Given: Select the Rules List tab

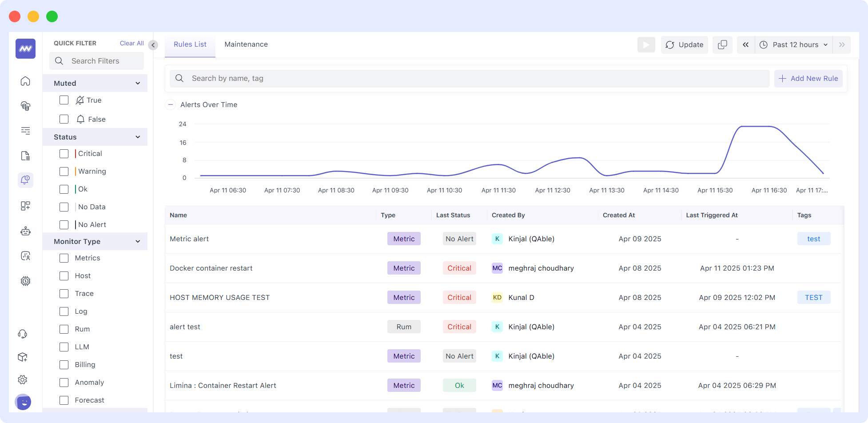Looking at the screenshot, I should tap(190, 44).
